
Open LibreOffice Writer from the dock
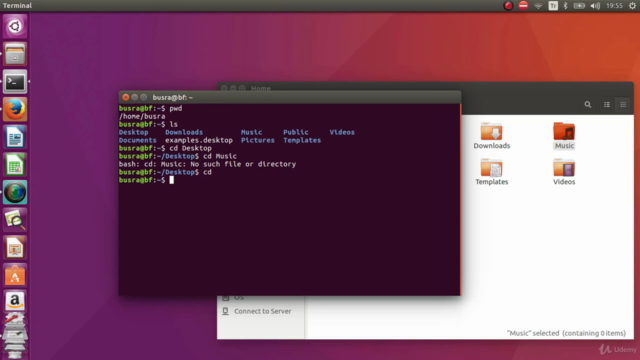click(15, 137)
